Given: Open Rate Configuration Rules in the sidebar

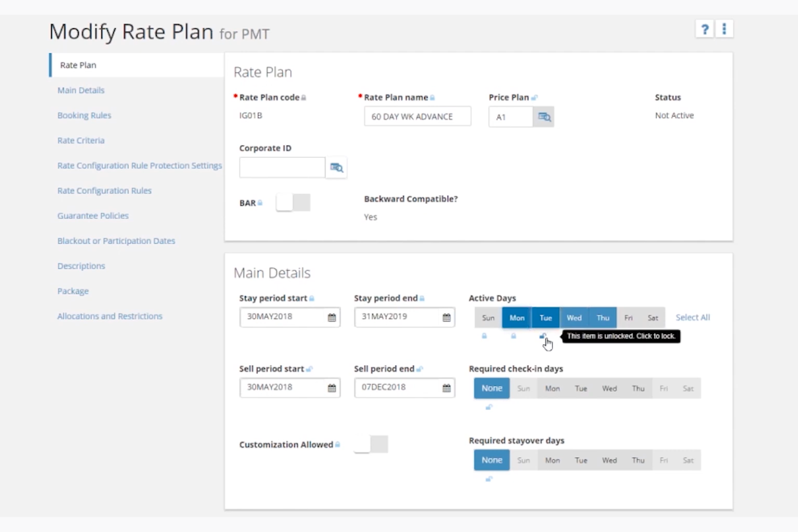Looking at the screenshot, I should coord(105,190).
